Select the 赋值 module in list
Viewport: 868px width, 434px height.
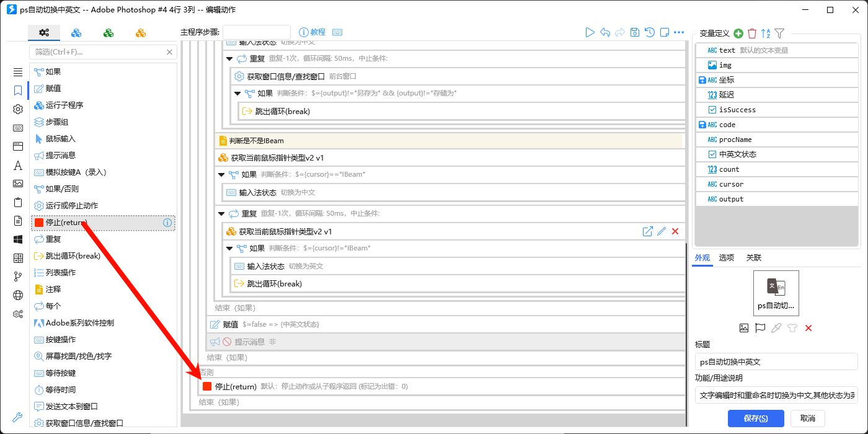point(103,89)
